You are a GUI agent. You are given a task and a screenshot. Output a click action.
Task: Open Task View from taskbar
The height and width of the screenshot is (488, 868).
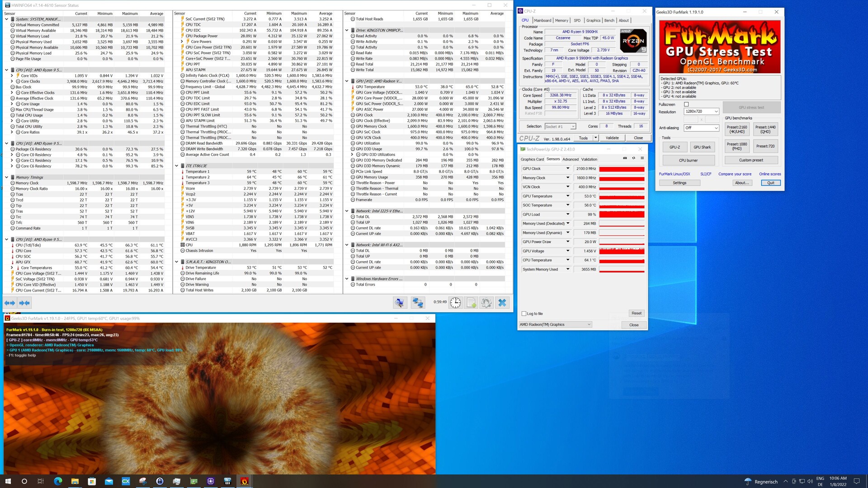click(41, 481)
